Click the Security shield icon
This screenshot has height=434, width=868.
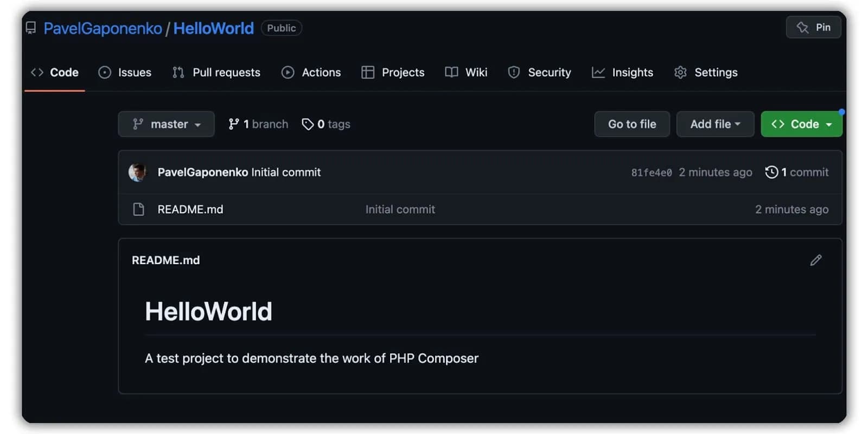(514, 72)
